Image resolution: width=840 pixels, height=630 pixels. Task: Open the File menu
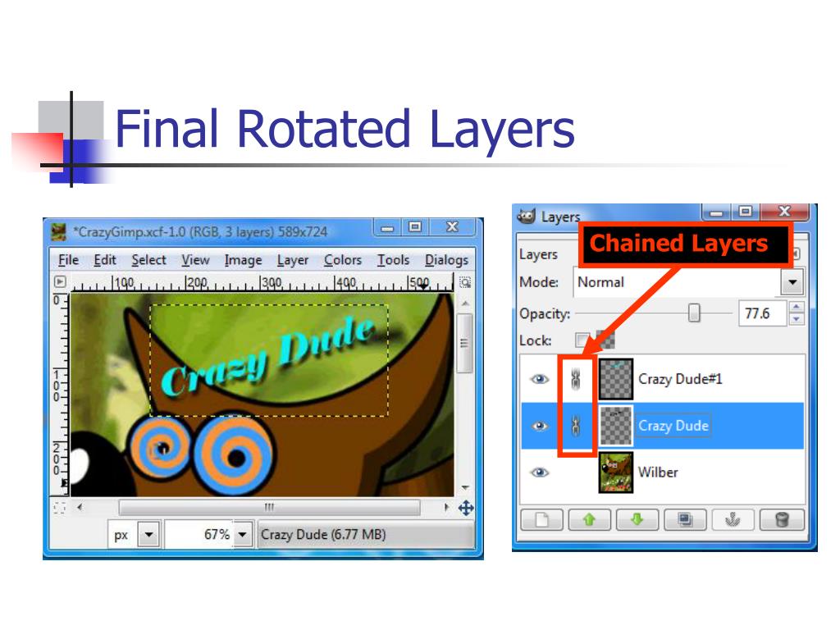pyautogui.click(x=69, y=260)
